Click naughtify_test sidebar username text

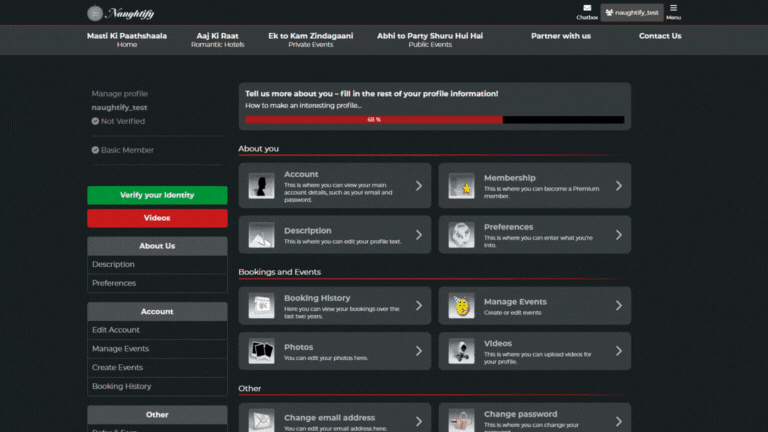tap(119, 107)
